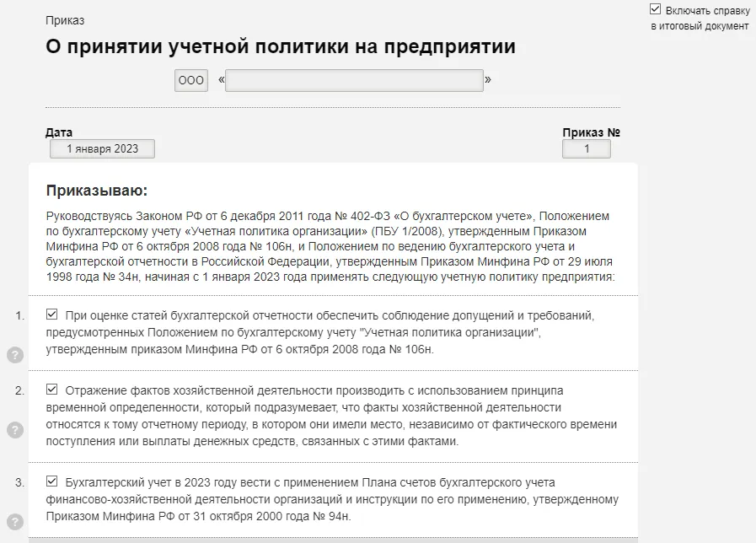Image resolution: width=756 pixels, height=543 pixels.
Task: Click the 'Приказываю:' heading
Action: point(96,191)
